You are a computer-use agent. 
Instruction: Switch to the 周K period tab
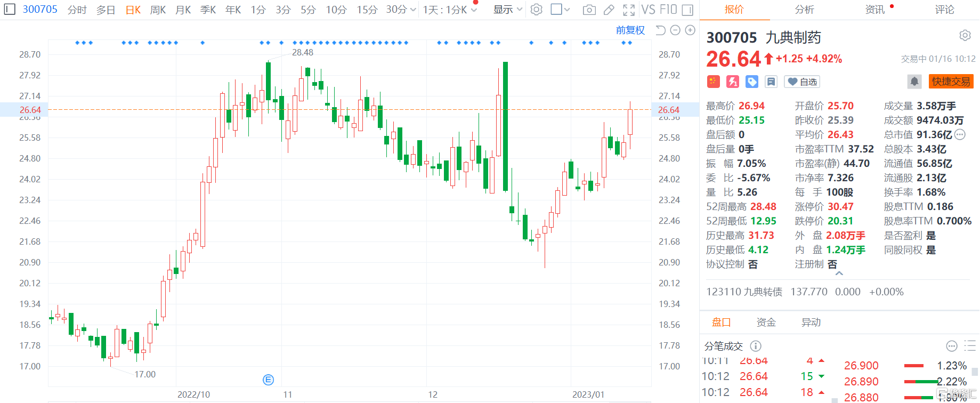[158, 10]
